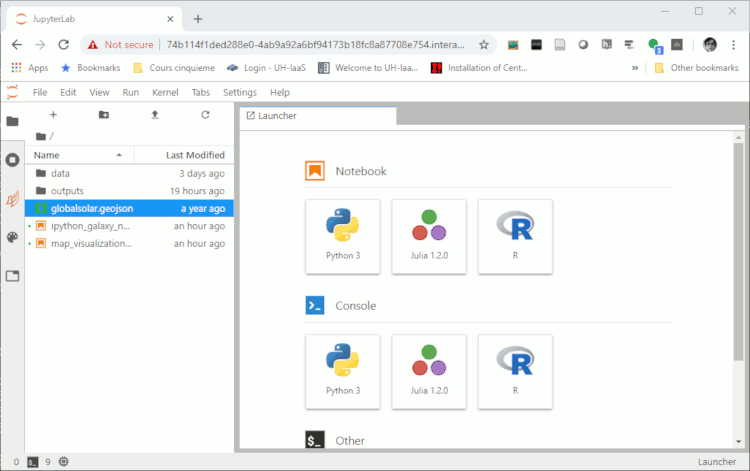Open the Installation of Cent... bookmark

click(x=479, y=68)
